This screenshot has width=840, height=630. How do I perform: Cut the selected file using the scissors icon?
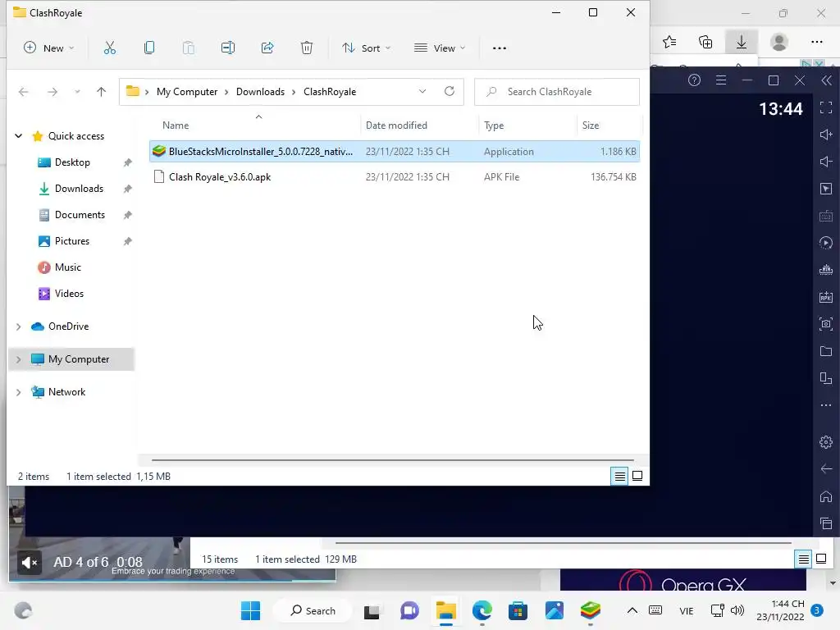[x=109, y=48]
